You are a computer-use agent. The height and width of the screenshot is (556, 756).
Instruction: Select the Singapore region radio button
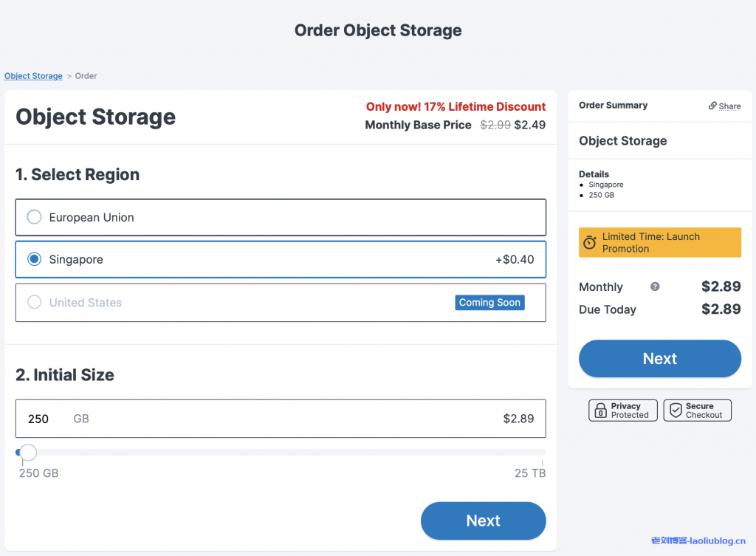pyautogui.click(x=34, y=259)
